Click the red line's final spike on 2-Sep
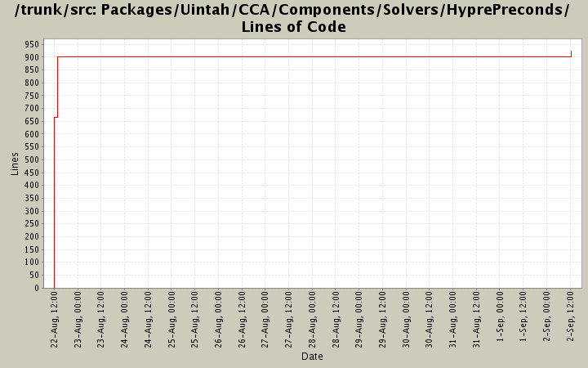 571,54
